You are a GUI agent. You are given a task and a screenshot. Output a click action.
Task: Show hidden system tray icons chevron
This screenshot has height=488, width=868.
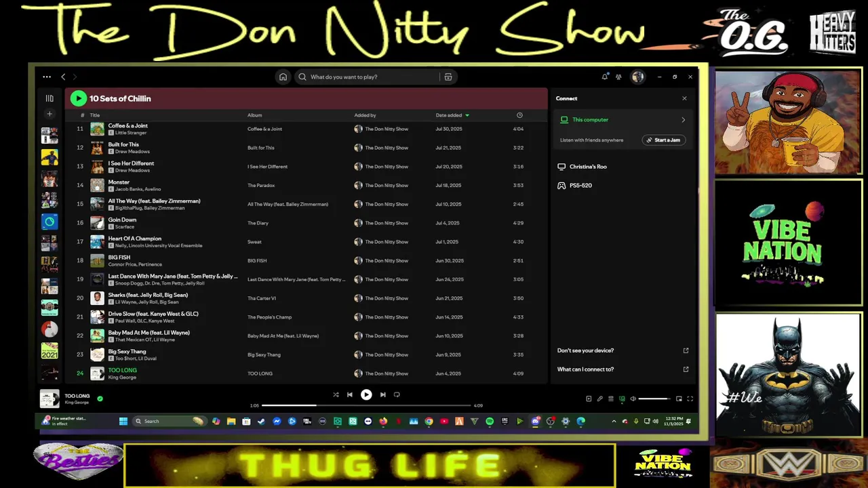(614, 421)
